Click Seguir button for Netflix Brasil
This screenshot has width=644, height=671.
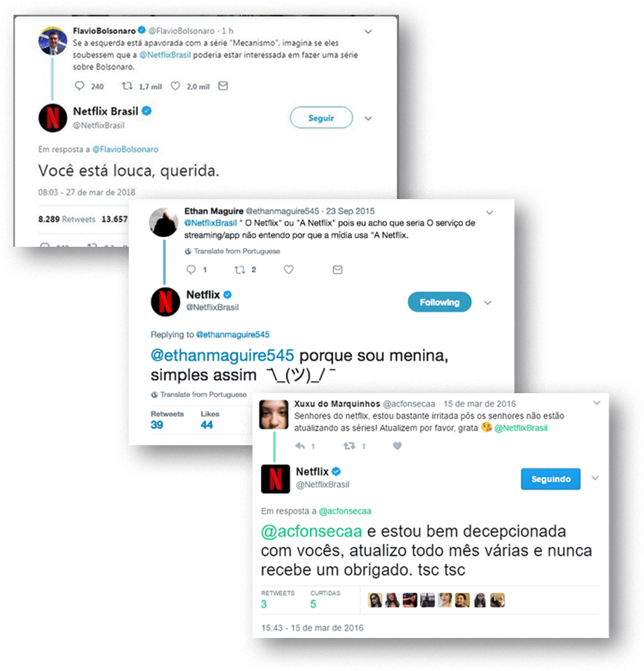(321, 117)
